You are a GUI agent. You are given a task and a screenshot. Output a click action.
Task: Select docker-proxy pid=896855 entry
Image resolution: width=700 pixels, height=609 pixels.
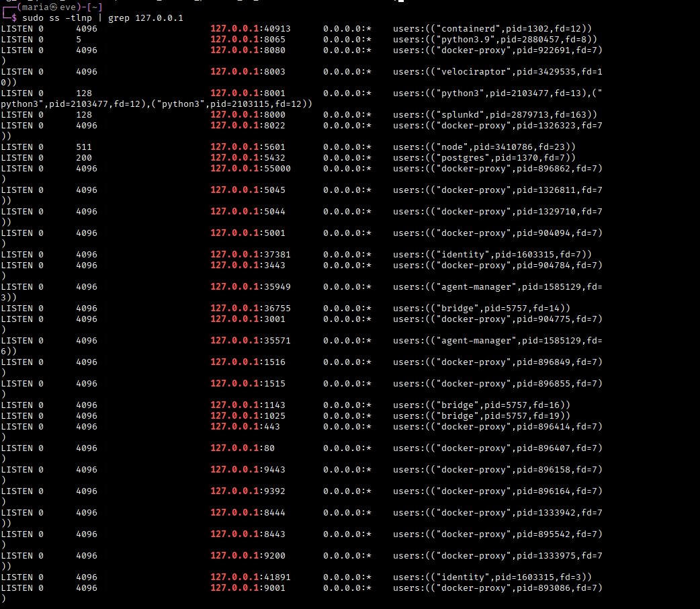click(x=498, y=382)
